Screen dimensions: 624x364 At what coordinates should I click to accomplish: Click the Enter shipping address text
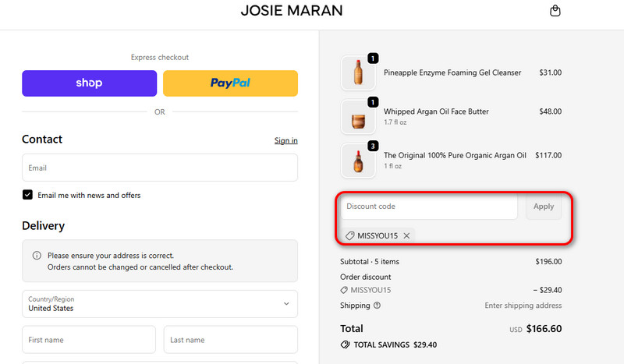coord(523,305)
